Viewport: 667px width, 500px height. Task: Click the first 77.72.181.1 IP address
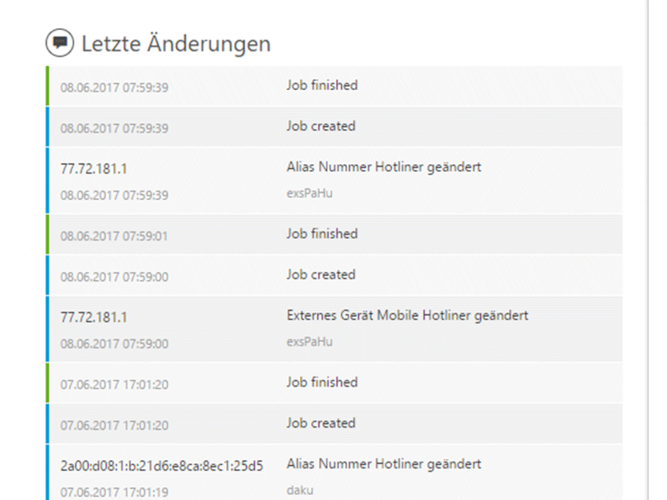tap(94, 169)
